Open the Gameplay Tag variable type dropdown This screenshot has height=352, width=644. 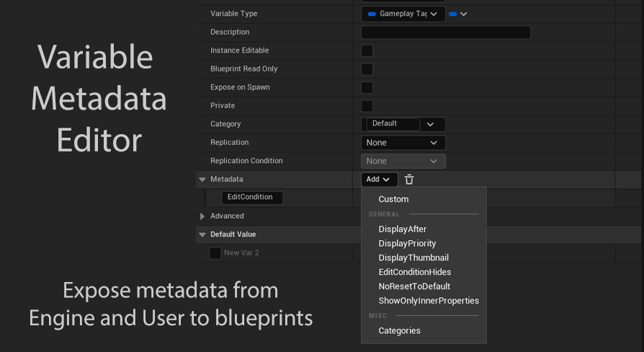click(x=403, y=14)
